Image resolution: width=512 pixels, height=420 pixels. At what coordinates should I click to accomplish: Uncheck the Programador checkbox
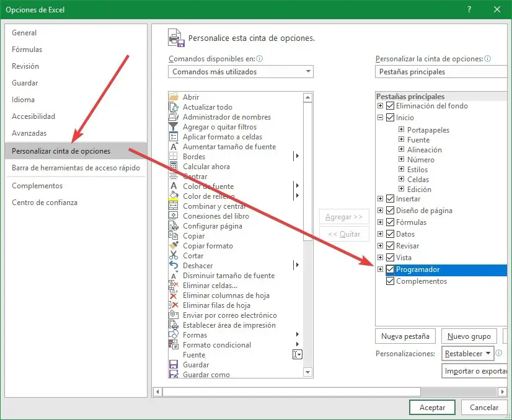[391, 269]
